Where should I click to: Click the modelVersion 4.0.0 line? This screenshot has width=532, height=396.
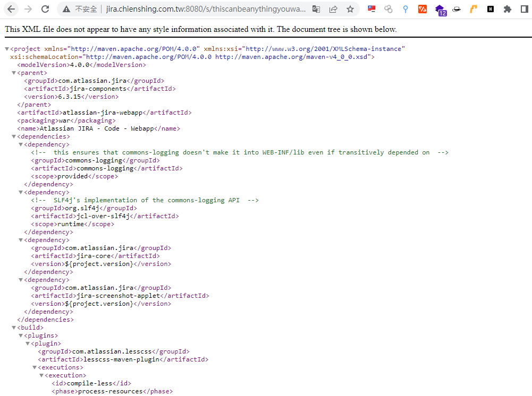82,65
